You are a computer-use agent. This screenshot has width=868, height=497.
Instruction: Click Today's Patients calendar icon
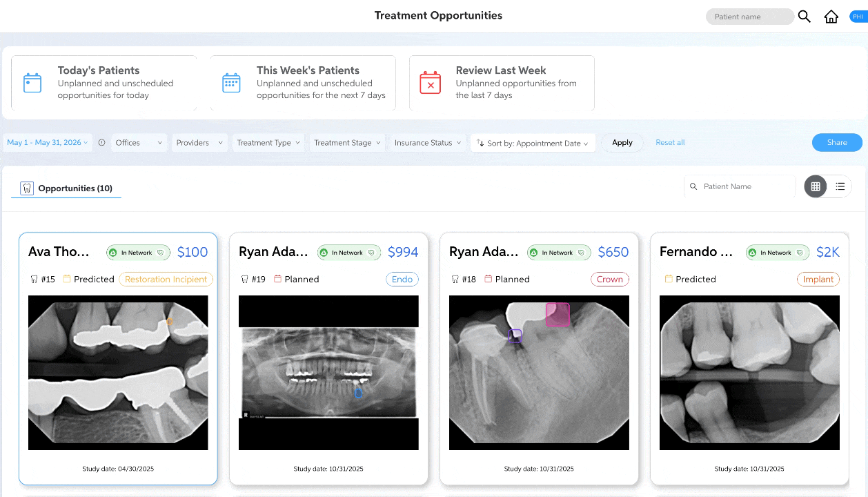tap(32, 83)
